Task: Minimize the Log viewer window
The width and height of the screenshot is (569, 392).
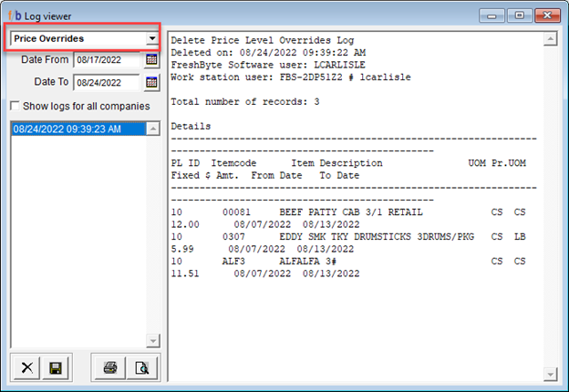Action: (x=493, y=15)
